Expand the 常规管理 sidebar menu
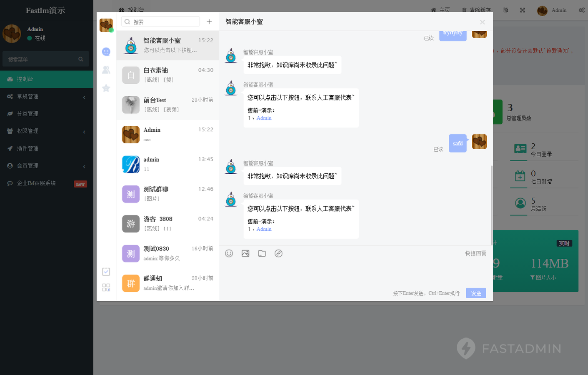588x375 pixels. tap(46, 96)
